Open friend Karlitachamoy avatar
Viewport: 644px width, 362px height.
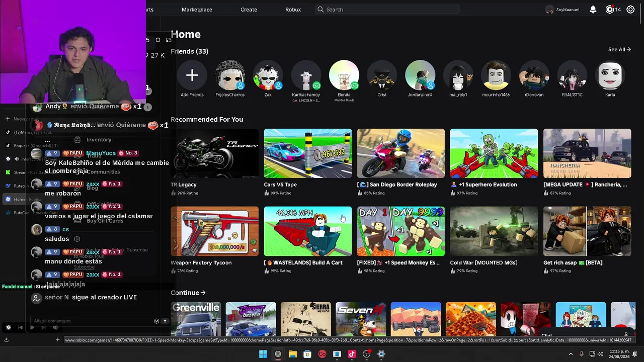pos(306,75)
